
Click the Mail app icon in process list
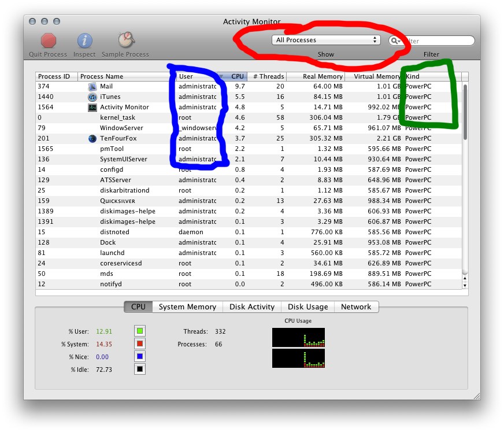tap(92, 86)
